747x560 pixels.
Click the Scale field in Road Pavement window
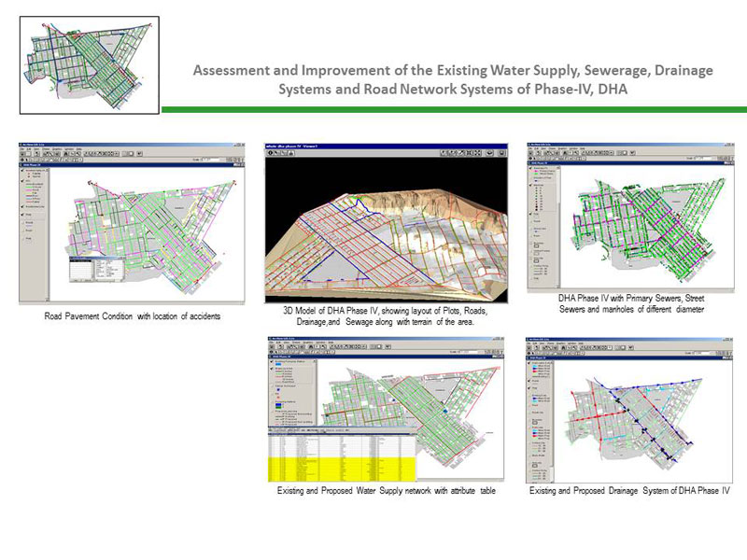point(212,160)
